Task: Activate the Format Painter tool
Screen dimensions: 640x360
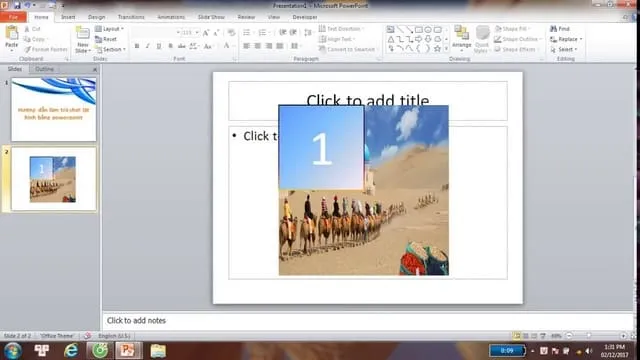Action: (46, 49)
